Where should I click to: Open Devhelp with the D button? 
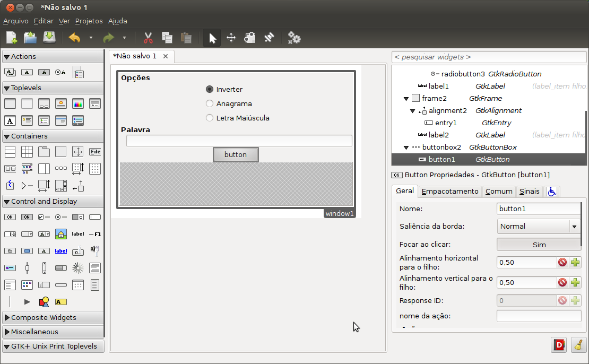click(x=559, y=345)
